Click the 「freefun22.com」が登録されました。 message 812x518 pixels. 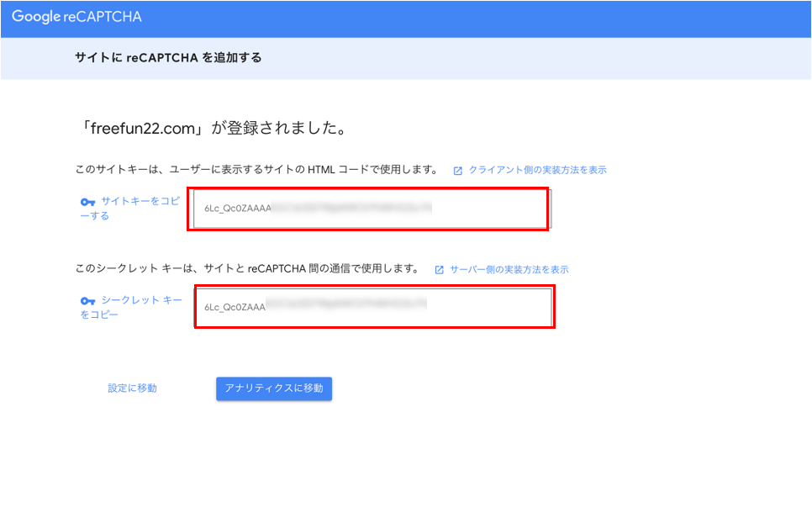pyautogui.click(x=214, y=128)
